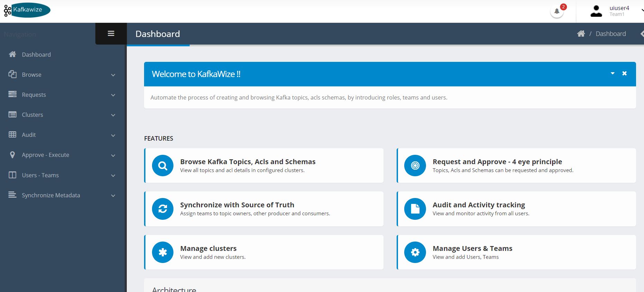Viewport: 644px width, 292px height.
Task: Open Request and Approve - 4 eye principle title
Action: 497,162
